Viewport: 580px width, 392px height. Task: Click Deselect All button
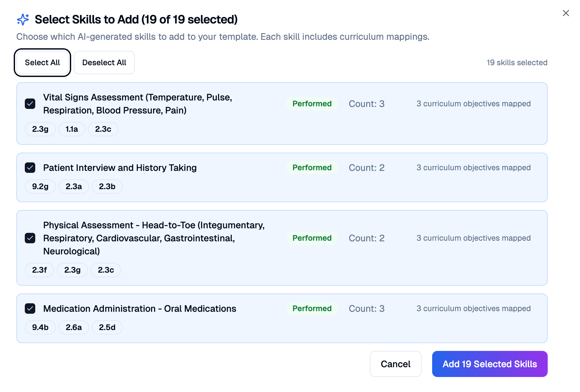click(104, 63)
